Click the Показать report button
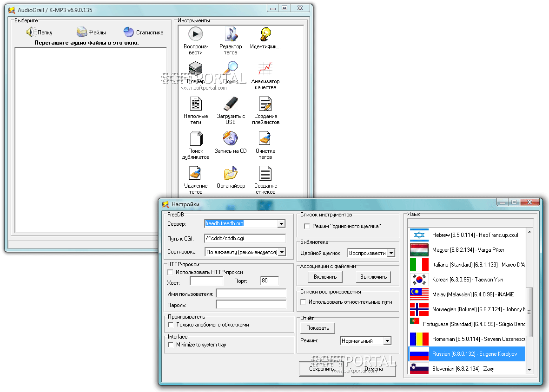The width and height of the screenshot is (549, 392). 318,327
